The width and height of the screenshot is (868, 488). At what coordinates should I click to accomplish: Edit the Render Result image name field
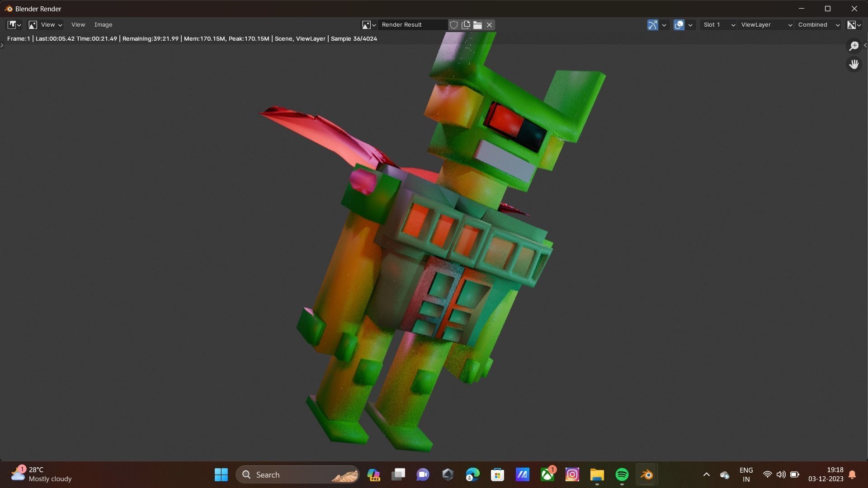[x=413, y=25]
